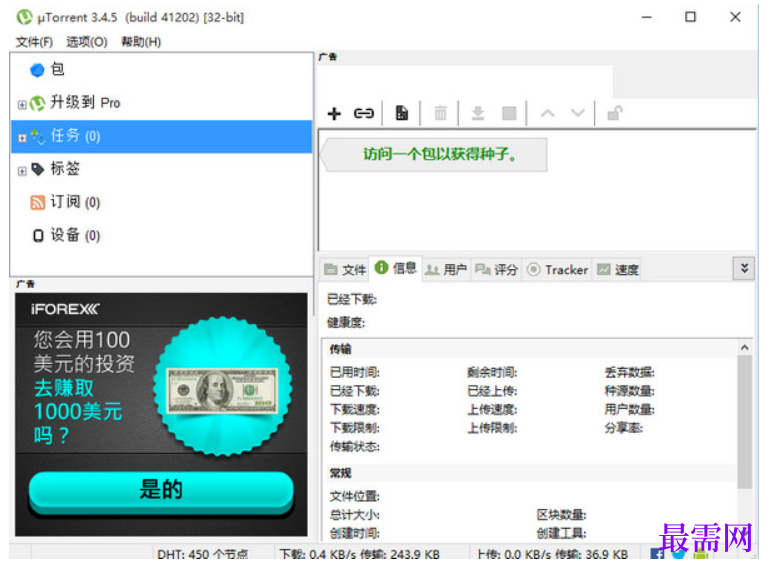Viewport: 771px width, 569px height.
Task: Click the Create New Torrent file icon
Action: [x=402, y=113]
